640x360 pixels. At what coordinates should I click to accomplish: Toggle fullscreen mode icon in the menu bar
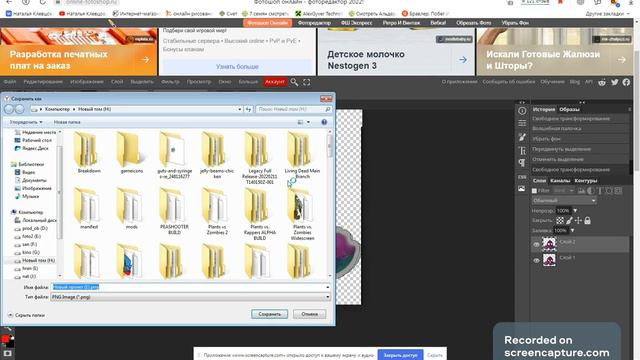coord(307,82)
